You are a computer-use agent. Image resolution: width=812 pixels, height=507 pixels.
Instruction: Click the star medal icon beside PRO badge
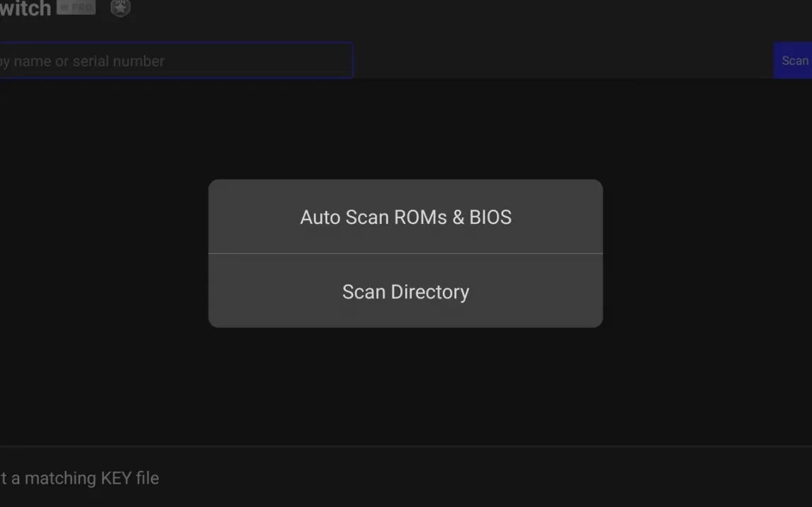[x=120, y=8]
